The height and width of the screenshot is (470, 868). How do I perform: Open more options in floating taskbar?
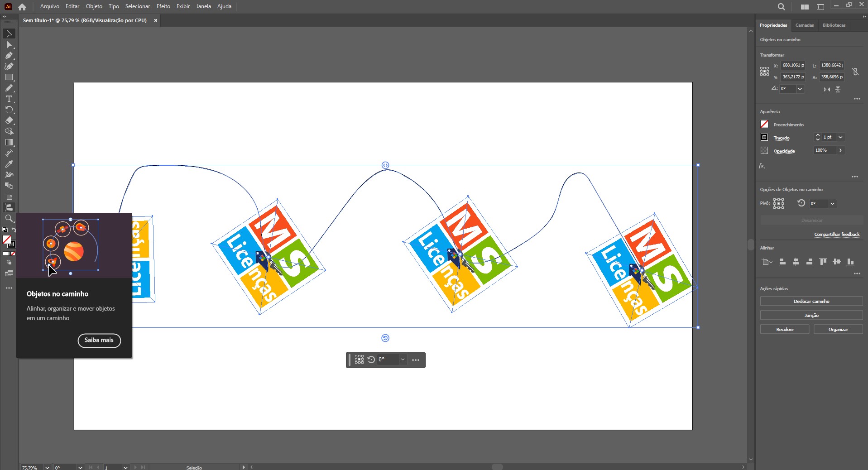416,360
